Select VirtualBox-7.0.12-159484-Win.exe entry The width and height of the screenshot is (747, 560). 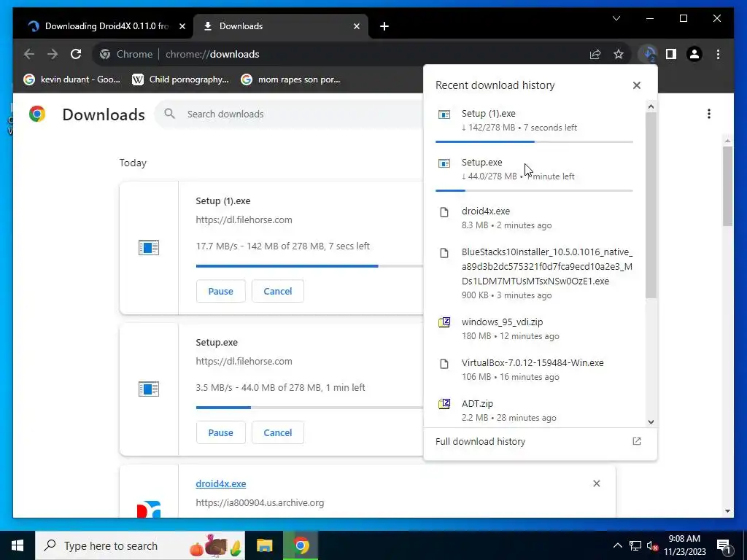tap(534, 370)
